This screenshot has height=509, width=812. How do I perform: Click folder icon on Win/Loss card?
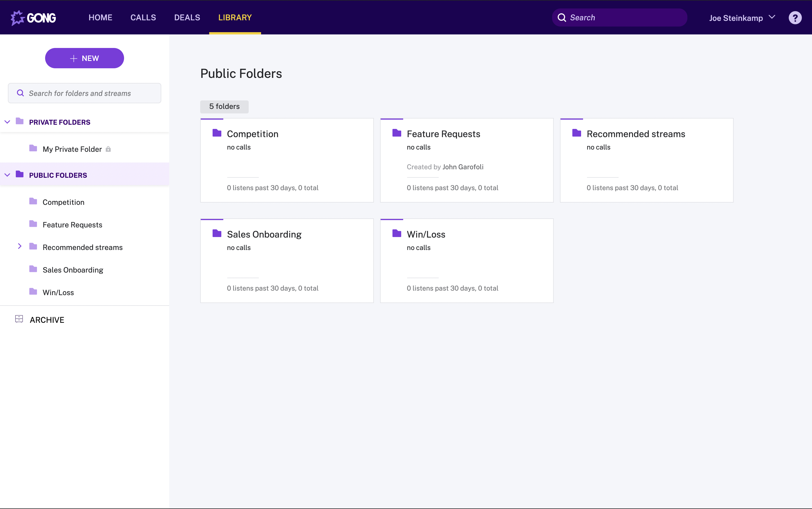pyautogui.click(x=397, y=234)
